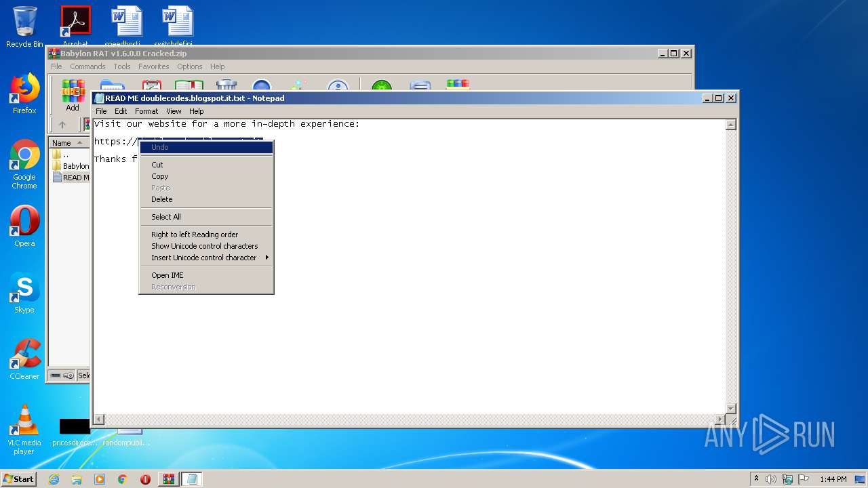Open WinRAR Favorites menu
The width and height of the screenshot is (868, 488).
pyautogui.click(x=154, y=66)
